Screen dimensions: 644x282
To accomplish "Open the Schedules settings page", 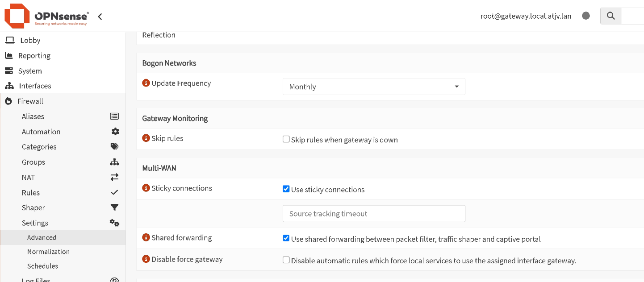I will 42,266.
